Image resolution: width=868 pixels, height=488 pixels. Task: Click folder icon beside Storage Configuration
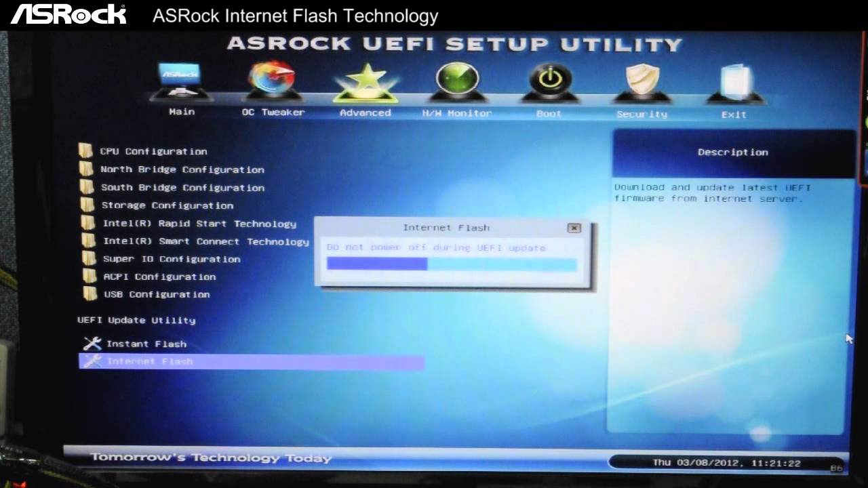[x=87, y=205]
